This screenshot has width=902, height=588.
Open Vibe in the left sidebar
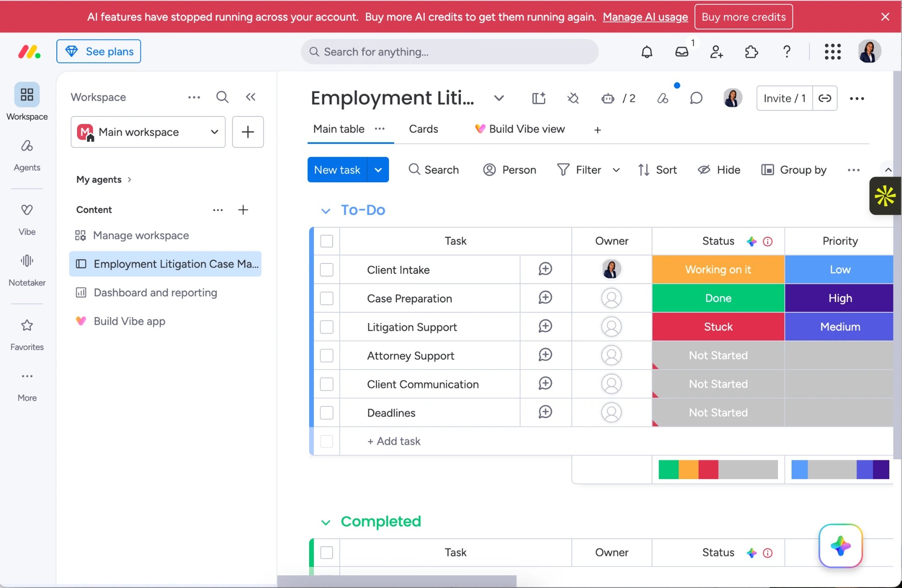(x=27, y=220)
